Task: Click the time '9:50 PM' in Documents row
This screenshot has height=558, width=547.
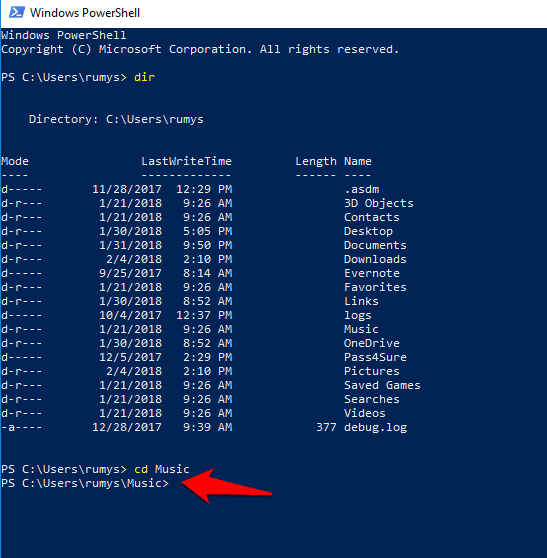Action: (x=207, y=245)
